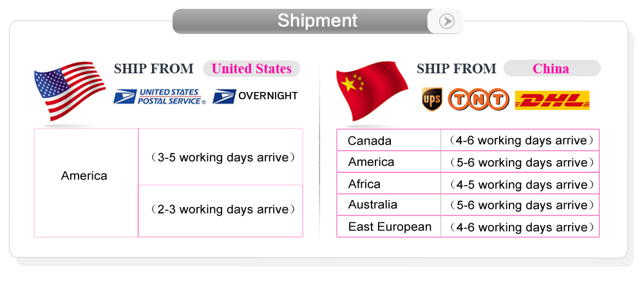Click the pink United States label

[251, 69]
